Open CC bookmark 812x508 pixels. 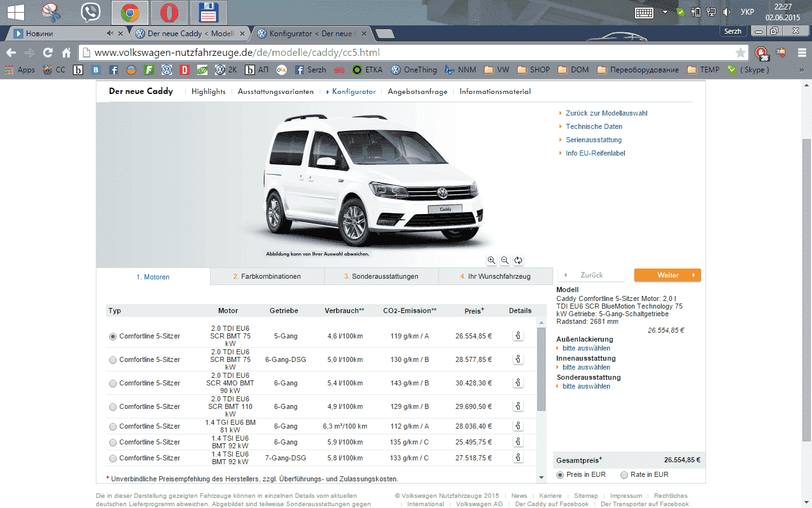click(54, 70)
